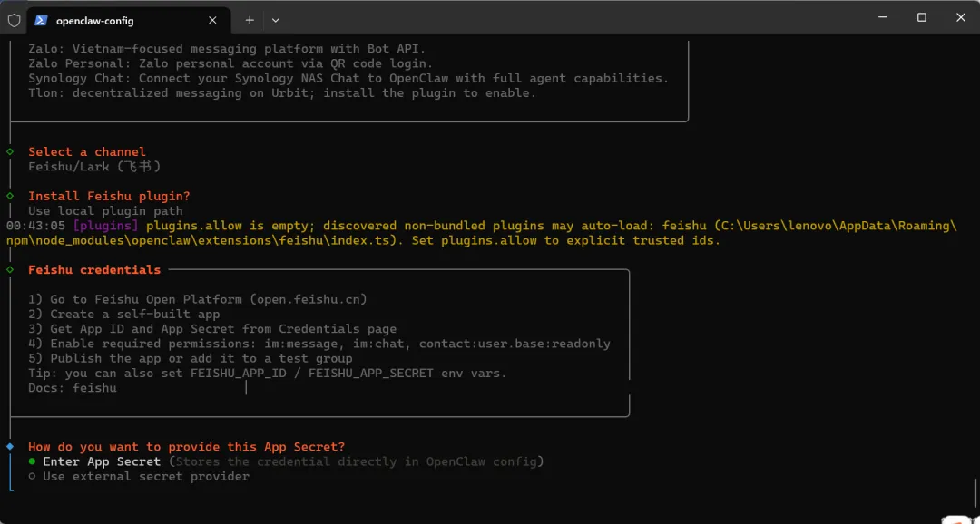Minimize the terminal window
980x524 pixels.
[x=881, y=18]
